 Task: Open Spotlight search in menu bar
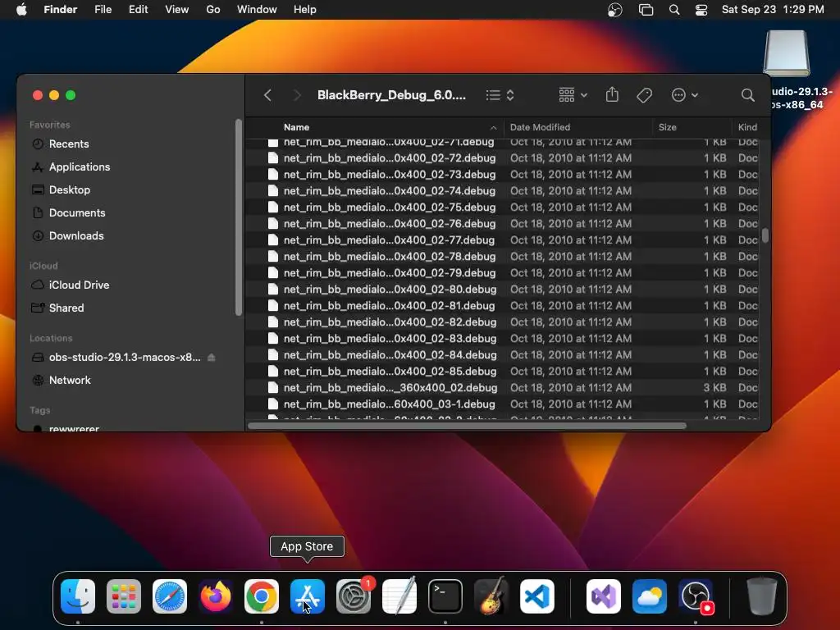(x=674, y=10)
